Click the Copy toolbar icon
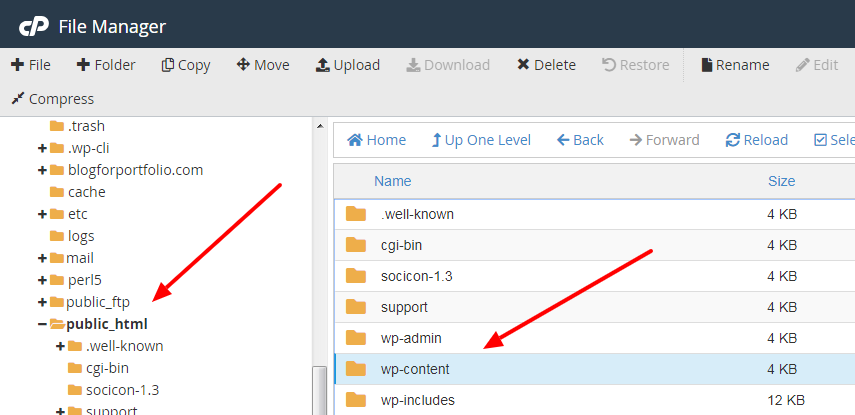 click(185, 65)
